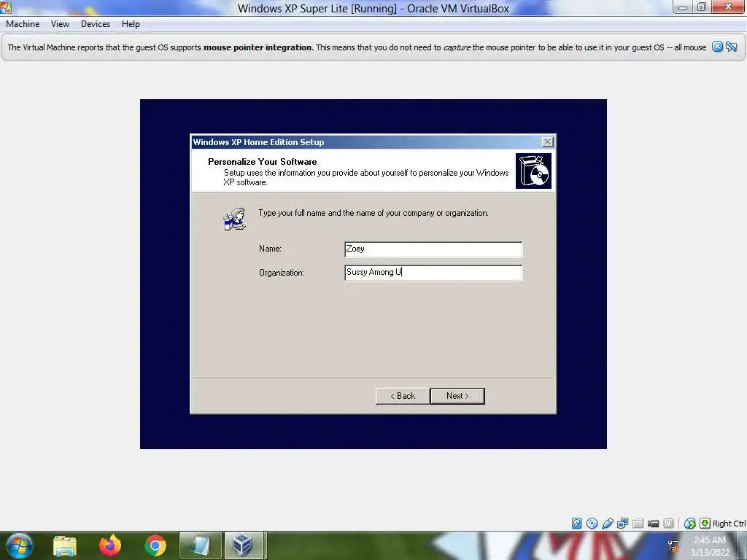
Task: Open the Devices menu
Action: tap(96, 24)
